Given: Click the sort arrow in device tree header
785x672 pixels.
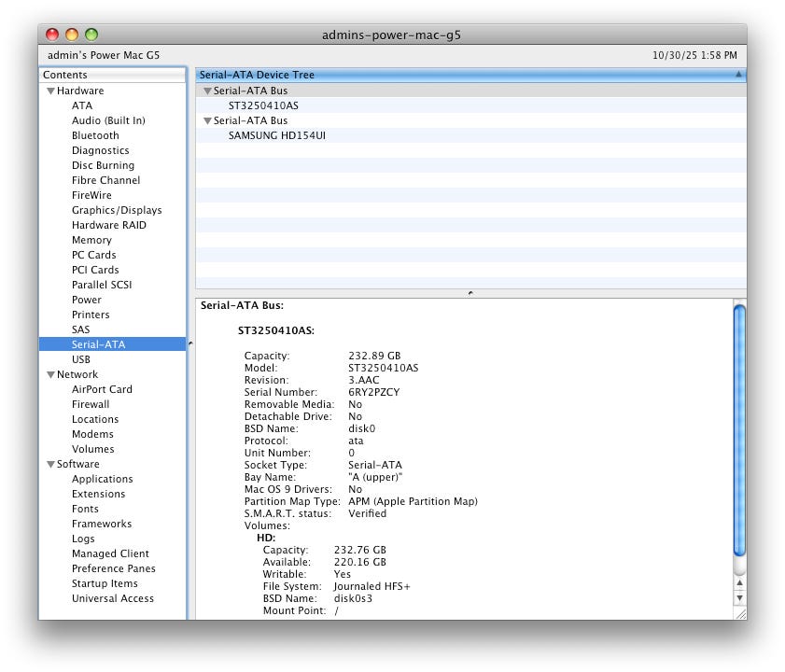Looking at the screenshot, I should 738,75.
